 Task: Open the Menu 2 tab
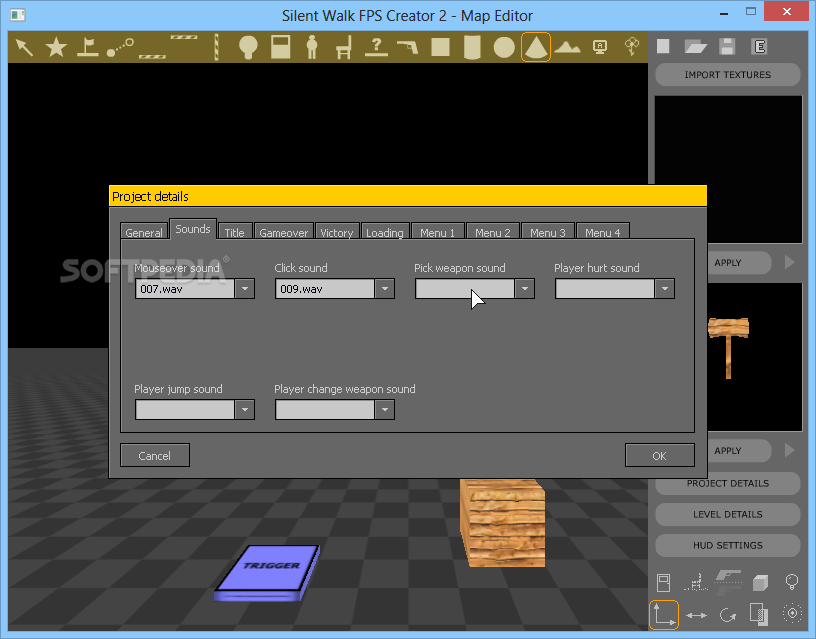click(x=493, y=232)
